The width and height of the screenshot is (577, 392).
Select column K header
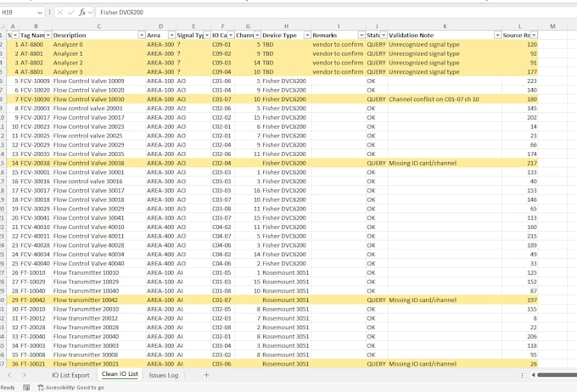pyautogui.click(x=445, y=26)
